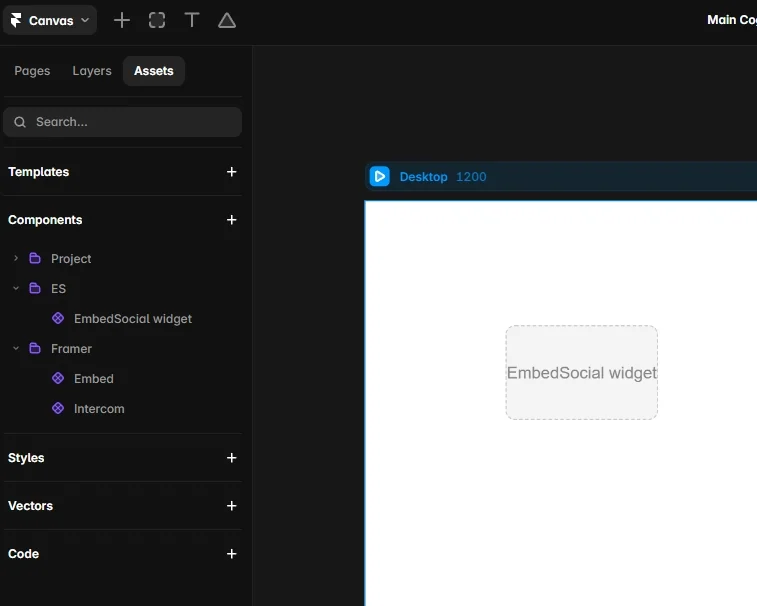Focus the Search assets field
Viewport: 757px width, 606px height.
(123, 122)
